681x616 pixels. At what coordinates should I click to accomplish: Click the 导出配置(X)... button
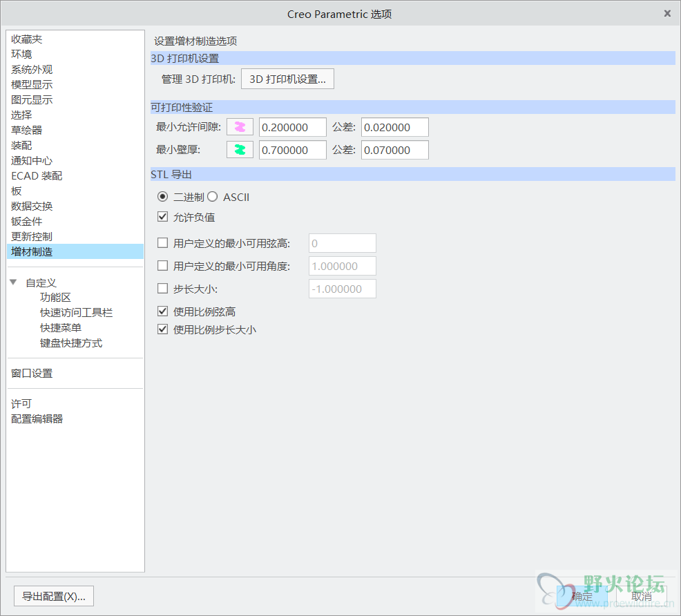54,597
